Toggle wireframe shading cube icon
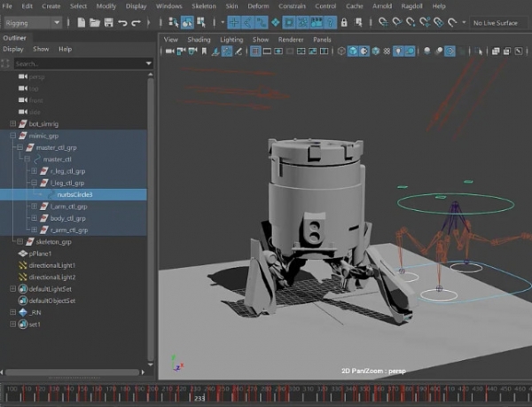Image resolution: width=532 pixels, height=407 pixels. pyautogui.click(x=340, y=52)
